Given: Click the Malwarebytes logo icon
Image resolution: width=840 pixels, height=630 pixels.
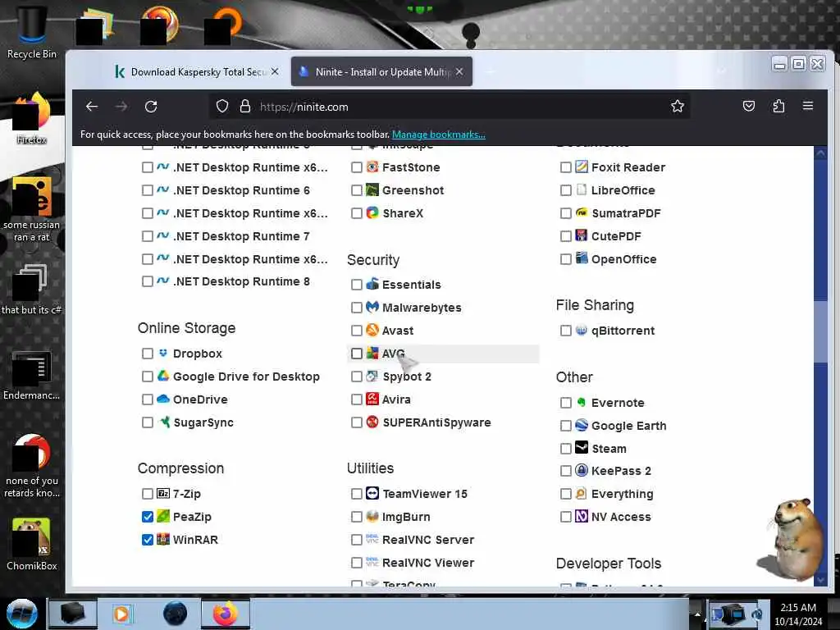Looking at the screenshot, I should (372, 307).
